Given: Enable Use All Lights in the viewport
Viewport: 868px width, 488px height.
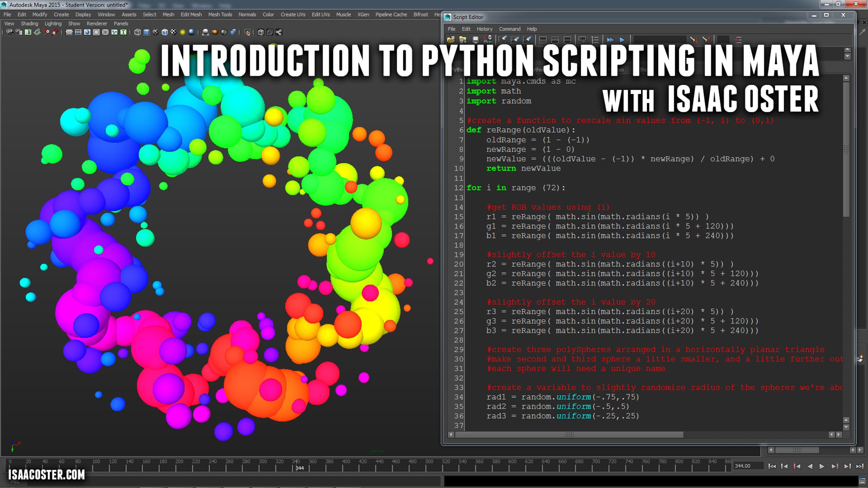Looking at the screenshot, I should 183,33.
